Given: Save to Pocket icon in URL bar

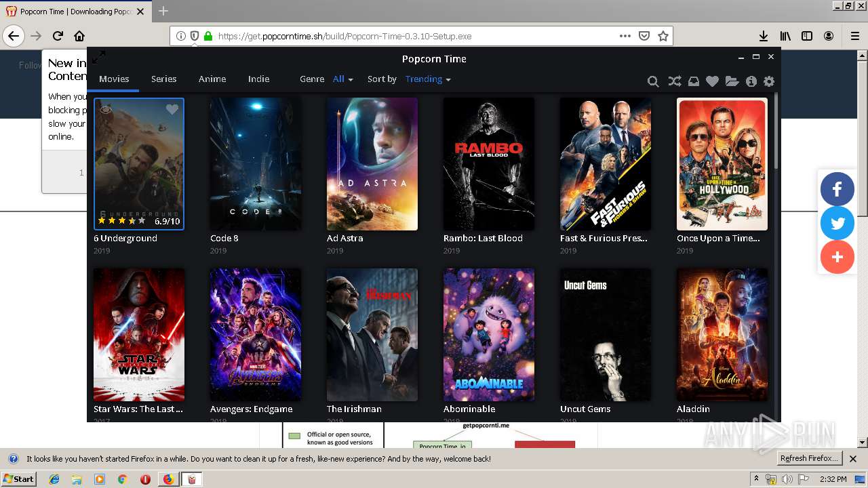Looking at the screenshot, I should (644, 36).
